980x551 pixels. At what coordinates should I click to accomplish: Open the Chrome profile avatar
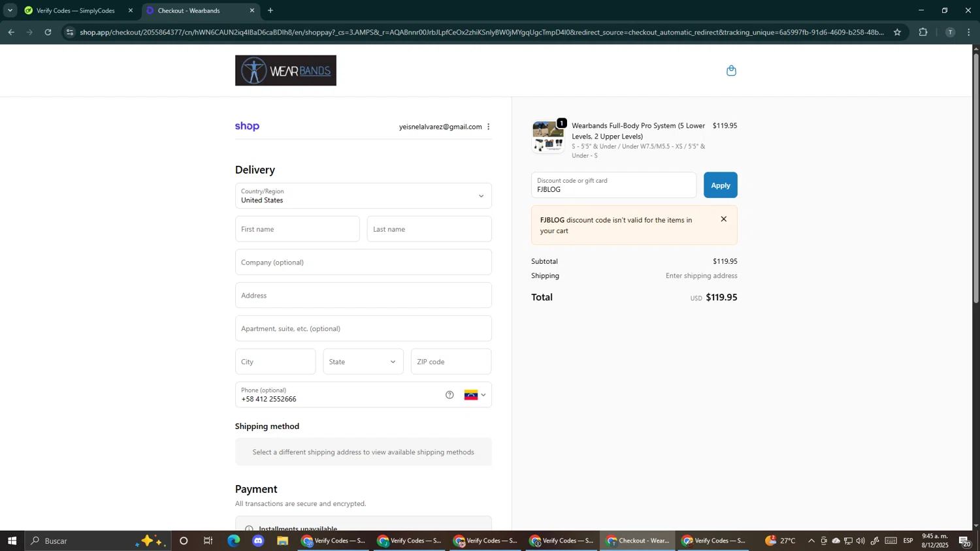[x=950, y=32]
